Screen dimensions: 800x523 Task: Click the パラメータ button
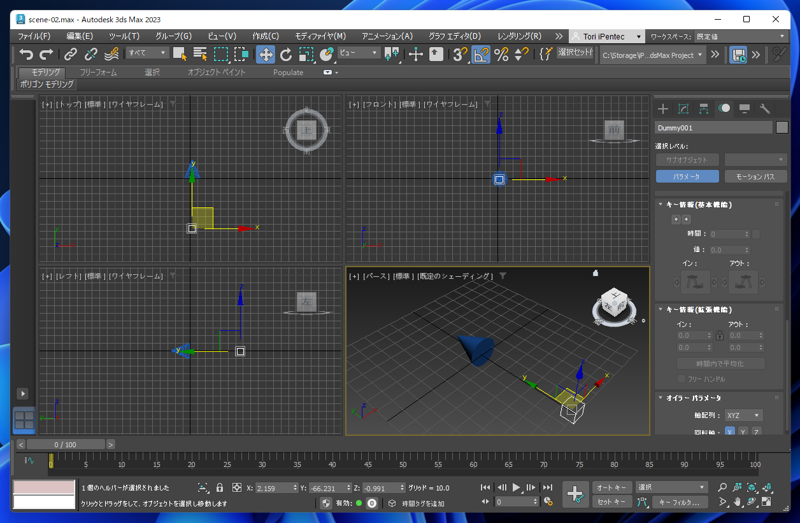coord(687,177)
